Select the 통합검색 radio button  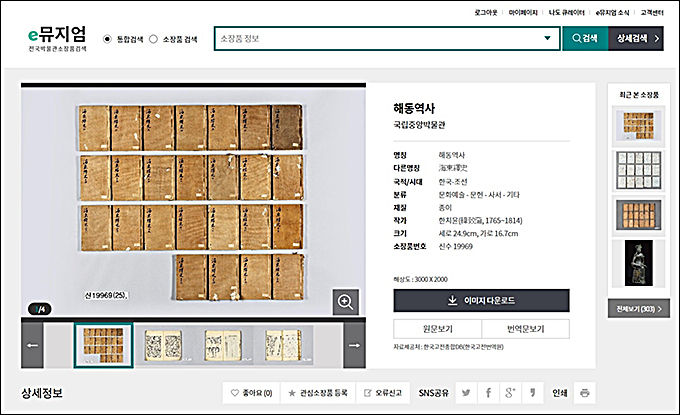108,39
